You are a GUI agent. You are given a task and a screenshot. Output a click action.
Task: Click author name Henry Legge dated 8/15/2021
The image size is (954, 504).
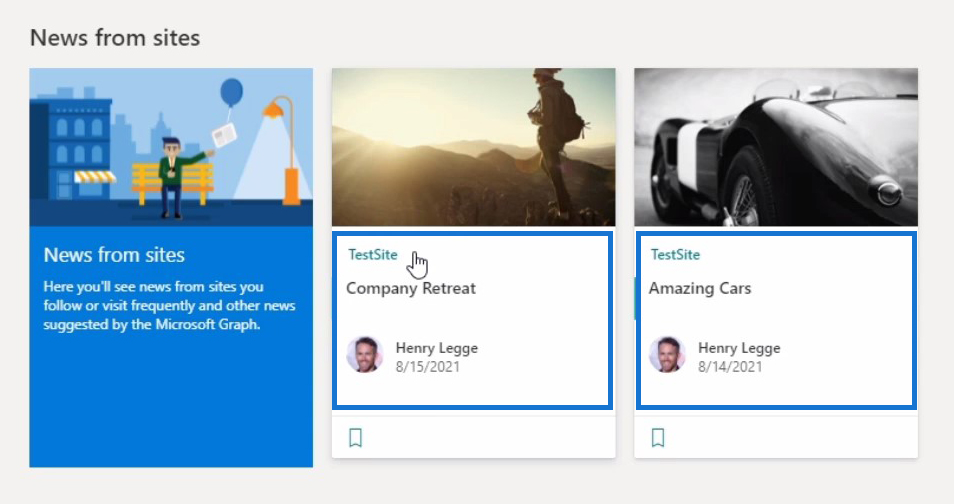[x=436, y=348]
